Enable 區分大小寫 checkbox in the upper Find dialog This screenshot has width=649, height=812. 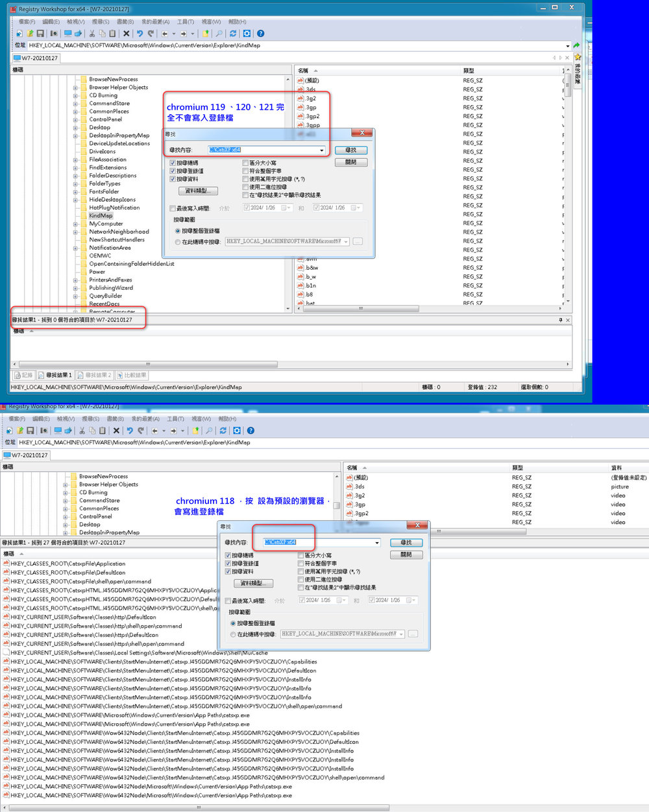click(245, 163)
